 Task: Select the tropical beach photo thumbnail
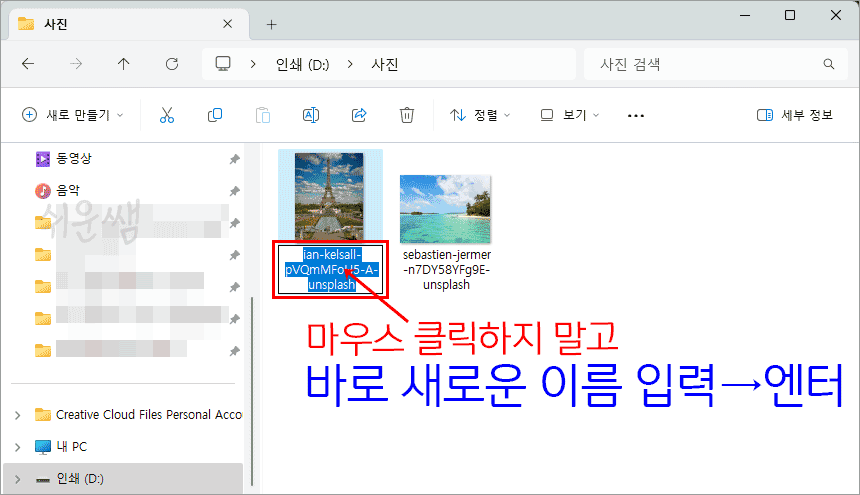[445, 209]
